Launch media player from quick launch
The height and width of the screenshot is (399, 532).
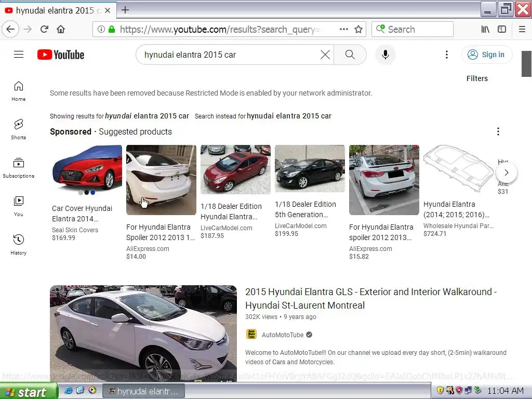coord(92,391)
